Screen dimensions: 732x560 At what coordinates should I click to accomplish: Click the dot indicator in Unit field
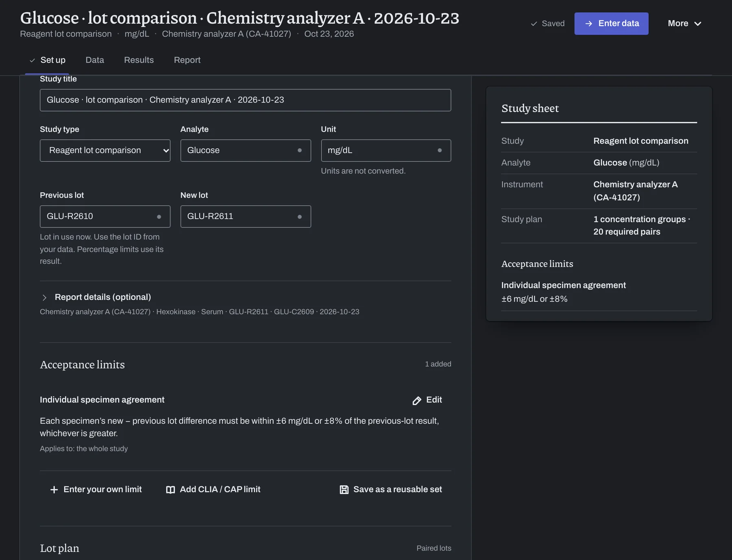pos(440,150)
